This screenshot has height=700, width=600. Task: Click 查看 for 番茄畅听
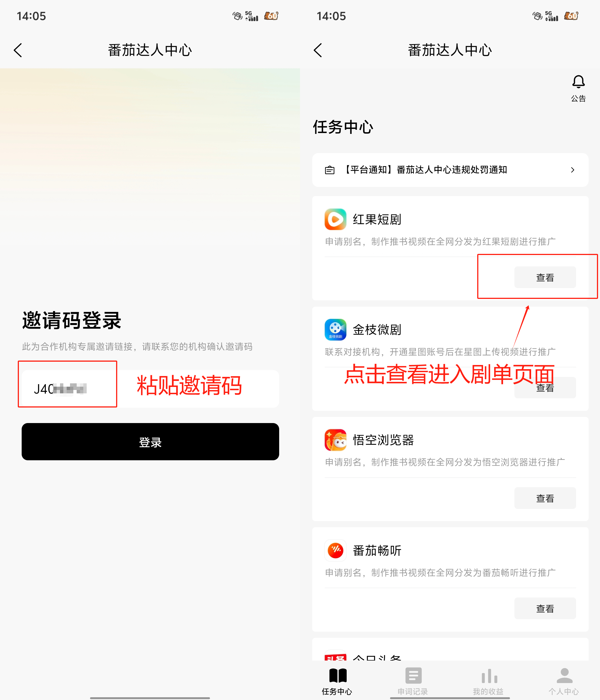[545, 608]
